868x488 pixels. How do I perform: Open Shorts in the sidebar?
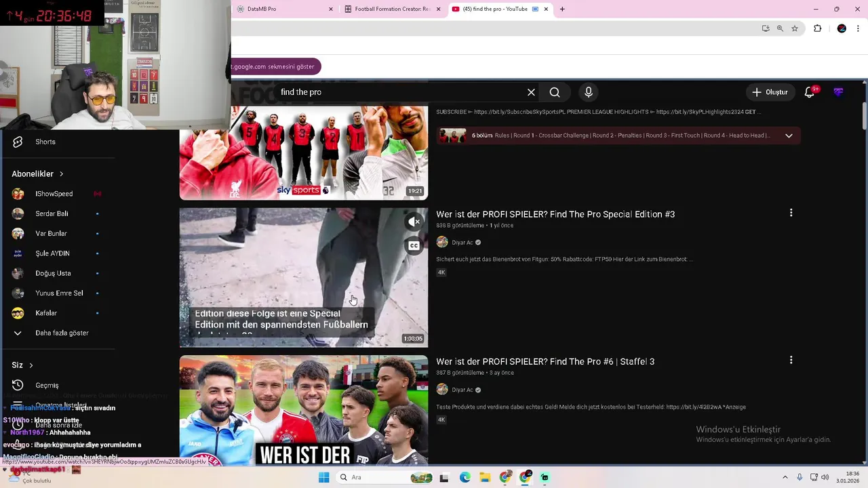point(45,142)
